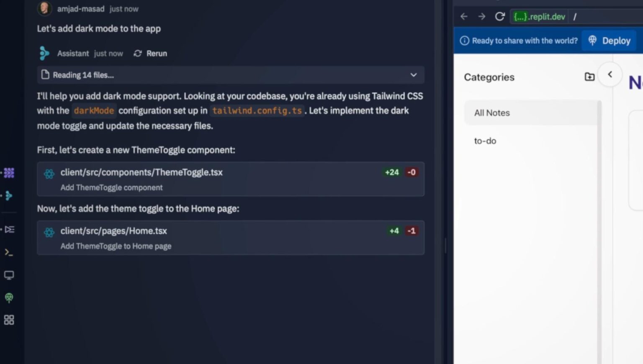Click Rerun next to the Assistant message

[x=150, y=53]
